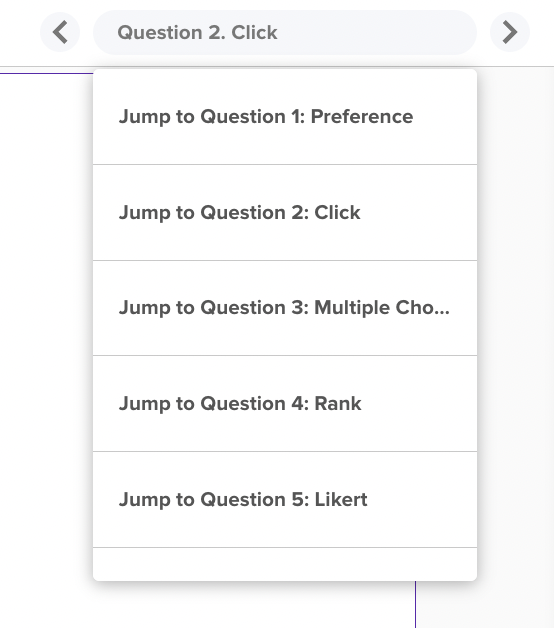Advance to next question with right chevron

510,32
